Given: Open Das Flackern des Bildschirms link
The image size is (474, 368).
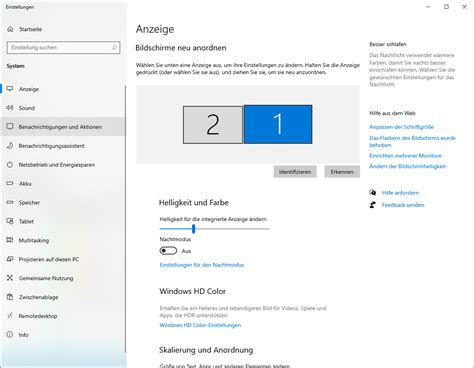Looking at the screenshot, I should (x=412, y=141).
